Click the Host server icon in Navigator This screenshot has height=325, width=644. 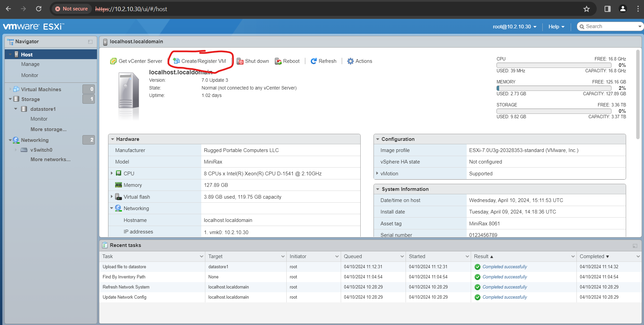click(x=17, y=54)
